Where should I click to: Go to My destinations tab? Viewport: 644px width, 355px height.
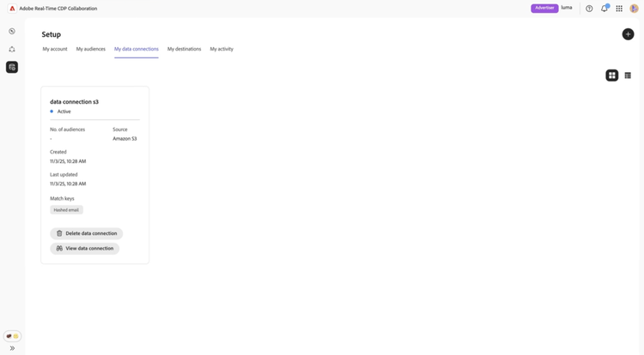point(184,49)
